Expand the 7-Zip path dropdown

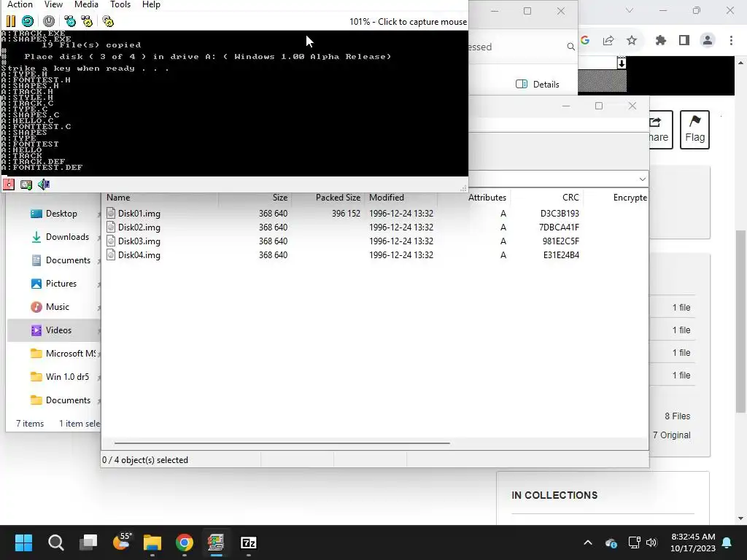[642, 179]
